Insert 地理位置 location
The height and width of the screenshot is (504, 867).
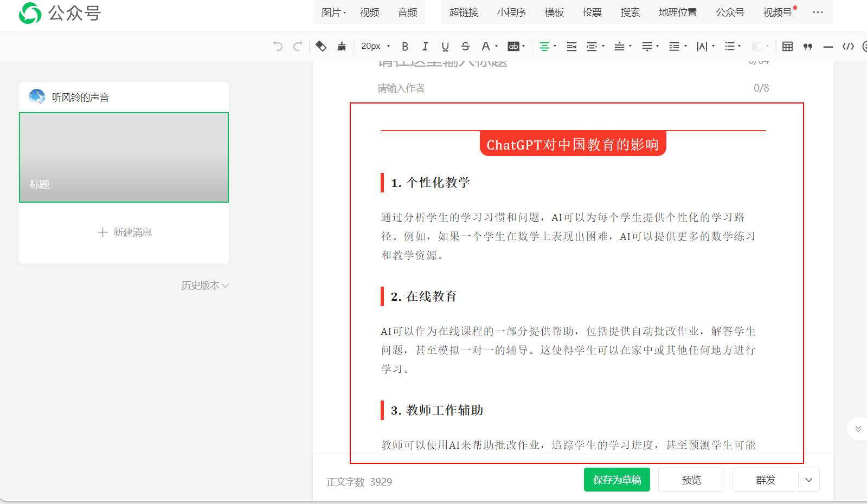tap(678, 12)
